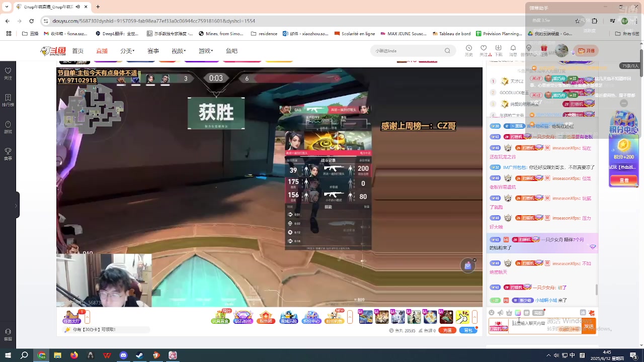Screen dimensions: 644x362
Task: Expand the 游戏 dropdown menu
Action: pos(206,51)
